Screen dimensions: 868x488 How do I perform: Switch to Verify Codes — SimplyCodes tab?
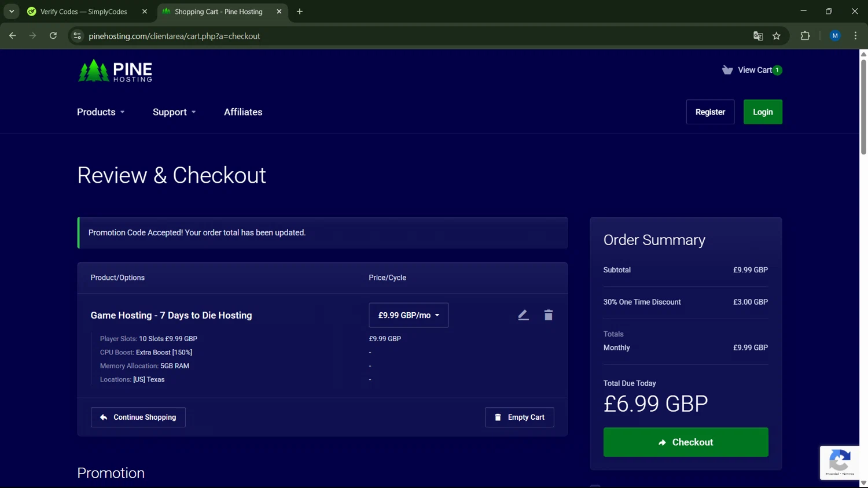coord(84,12)
